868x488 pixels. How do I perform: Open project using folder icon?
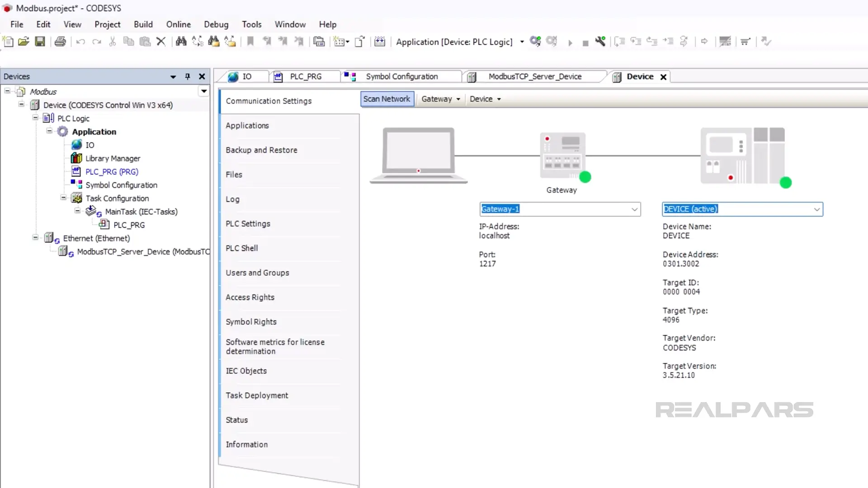[24, 42]
